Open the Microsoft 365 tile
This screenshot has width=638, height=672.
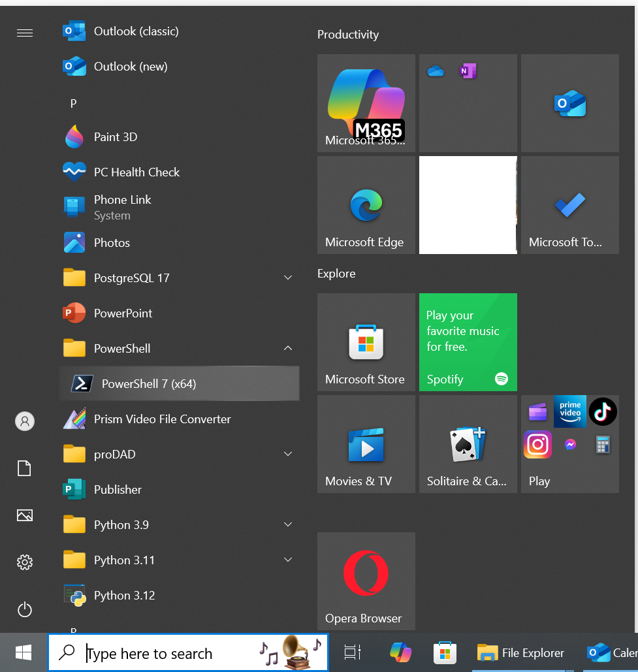coord(366,103)
